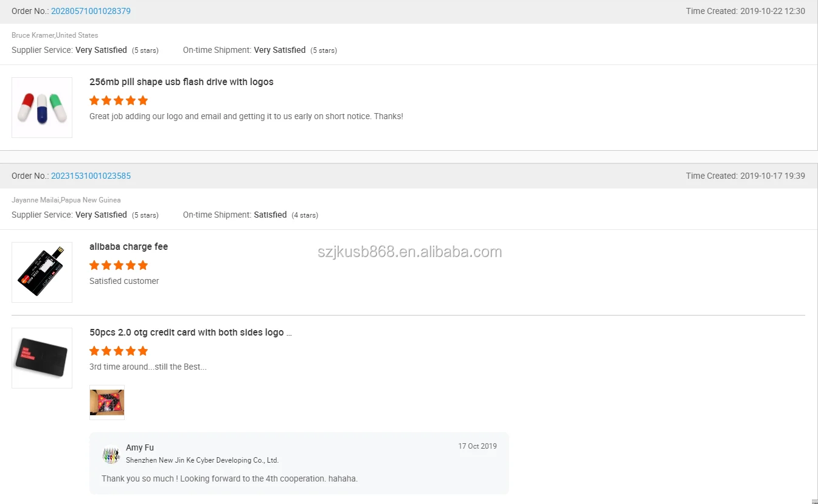The width and height of the screenshot is (818, 504).
Task: Click the szjkusb868.en.alibaba.com watermark text
Action: (409, 252)
